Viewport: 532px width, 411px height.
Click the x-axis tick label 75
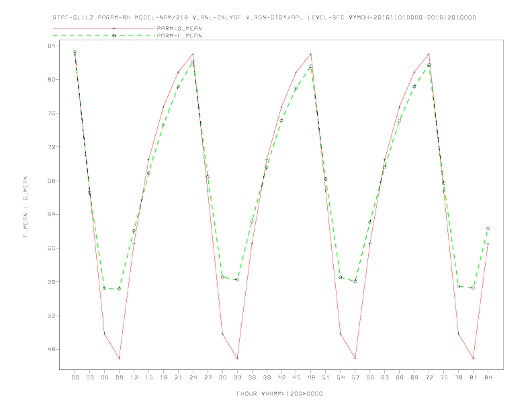(444, 377)
